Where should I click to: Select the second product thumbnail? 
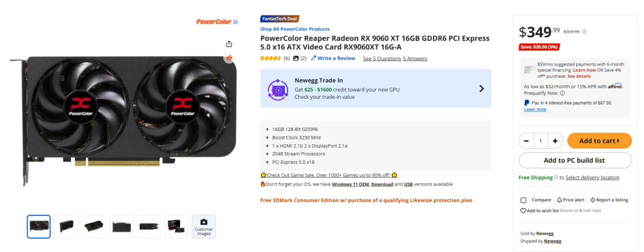pyautogui.click(x=66, y=226)
